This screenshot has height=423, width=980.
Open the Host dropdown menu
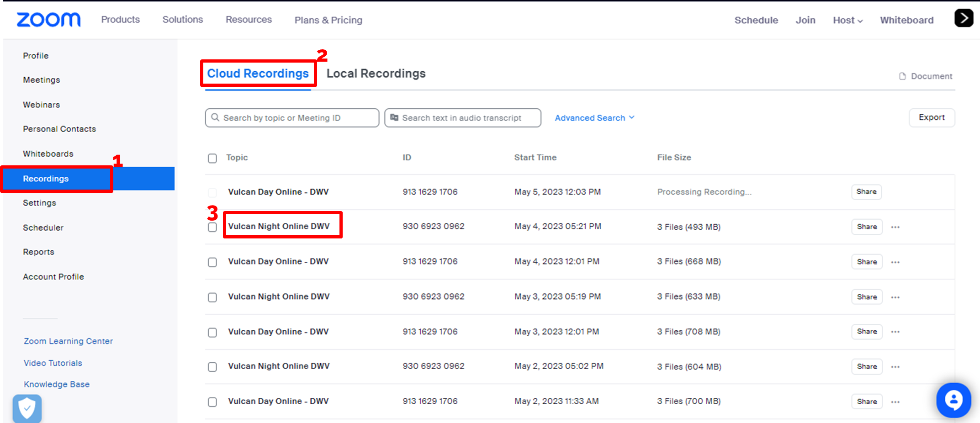click(x=848, y=20)
